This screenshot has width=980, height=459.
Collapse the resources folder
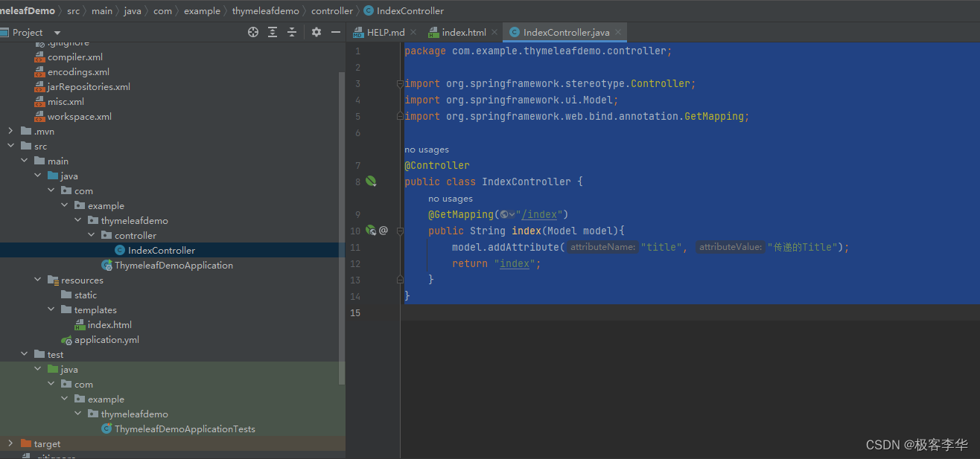38,280
